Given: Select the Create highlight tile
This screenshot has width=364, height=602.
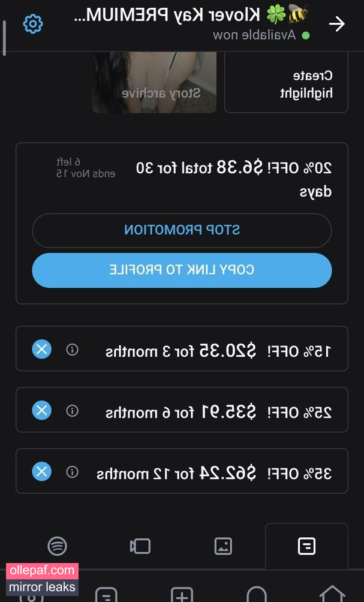Looking at the screenshot, I should [x=287, y=82].
